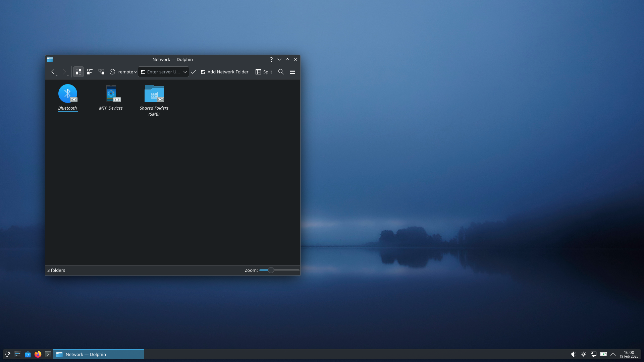Select the Shared Folders (SMB) icon

click(x=154, y=94)
